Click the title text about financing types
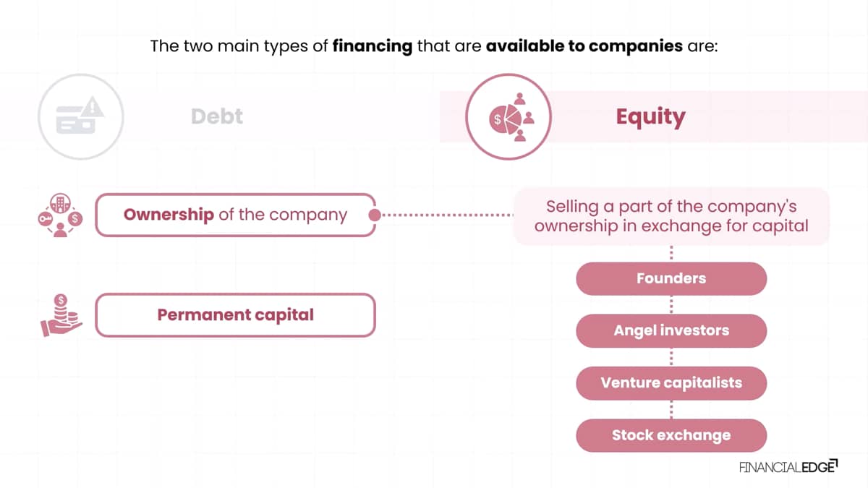 coord(433,46)
